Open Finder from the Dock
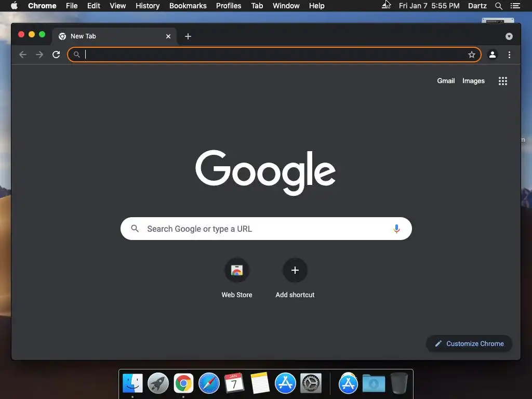 132,384
